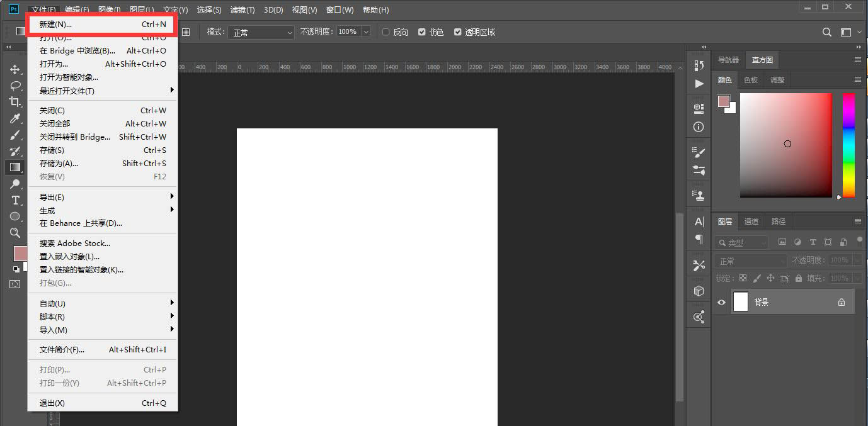
Task: Select the Gradient tool in toolbox
Action: click(x=15, y=167)
